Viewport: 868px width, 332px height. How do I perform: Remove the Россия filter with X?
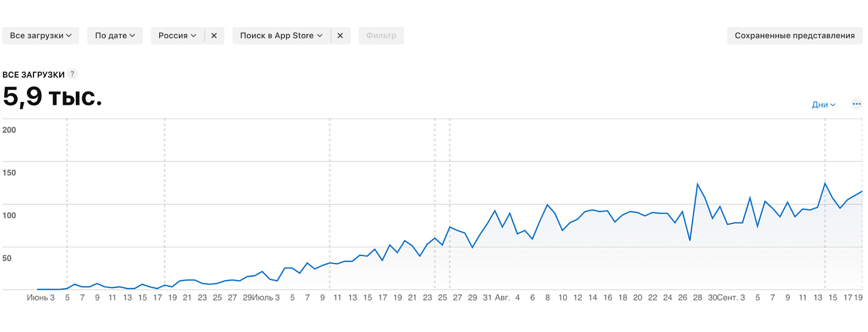214,35
